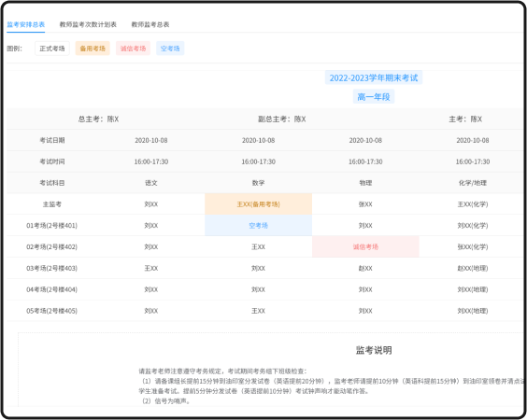Switch to 教师监考次数计划表 tab
This screenshot has width=527, height=420.
(x=88, y=24)
